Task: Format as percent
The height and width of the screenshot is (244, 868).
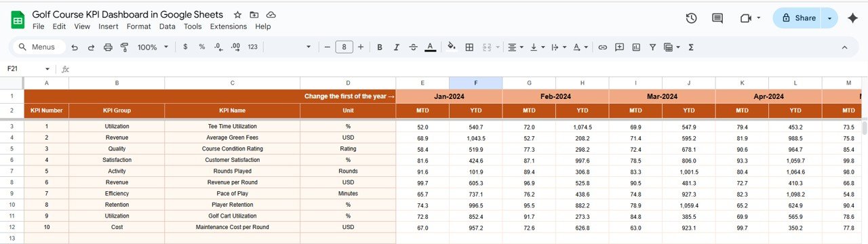Action: coord(201,47)
